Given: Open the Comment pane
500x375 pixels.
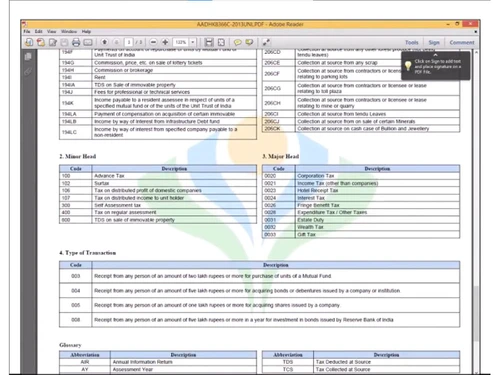Looking at the screenshot, I should tap(462, 43).
